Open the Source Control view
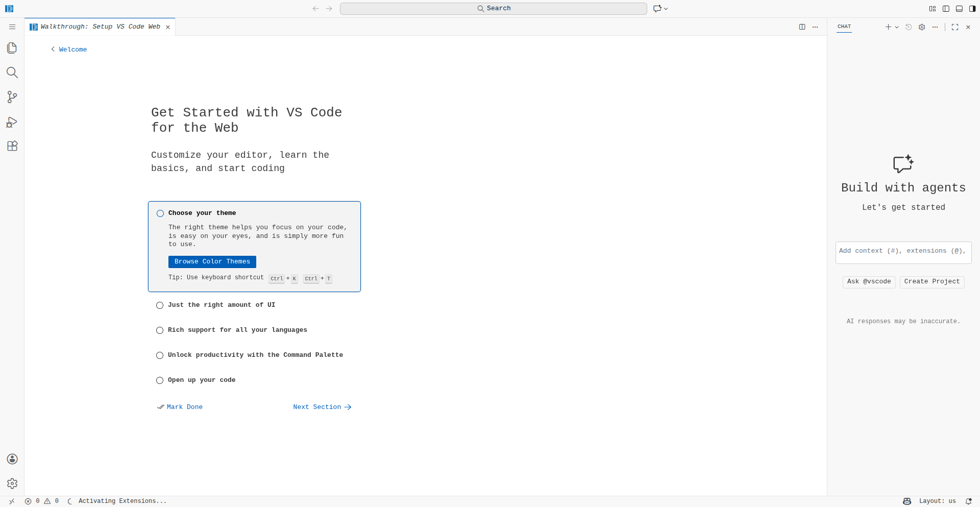The image size is (980, 507). click(12, 97)
